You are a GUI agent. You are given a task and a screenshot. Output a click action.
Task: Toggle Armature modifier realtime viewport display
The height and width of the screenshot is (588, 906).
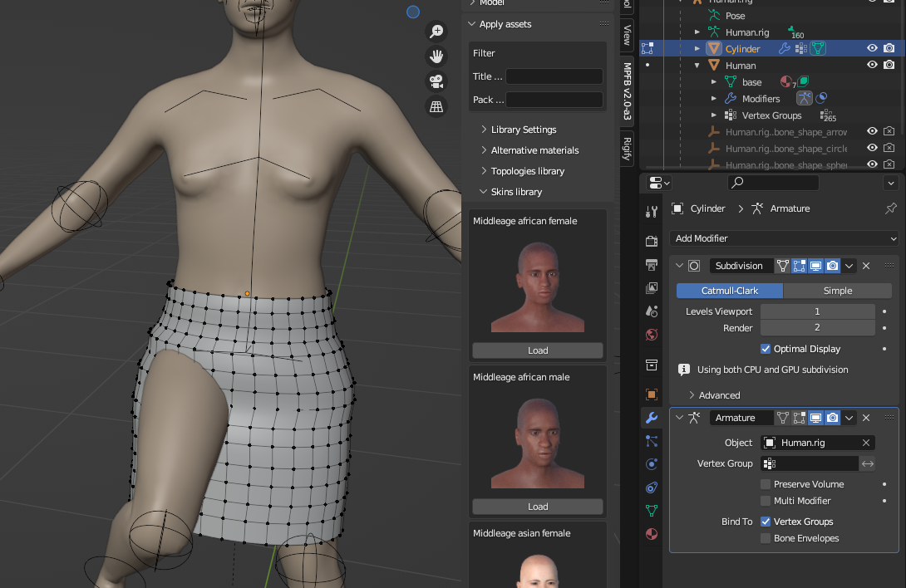click(x=815, y=418)
